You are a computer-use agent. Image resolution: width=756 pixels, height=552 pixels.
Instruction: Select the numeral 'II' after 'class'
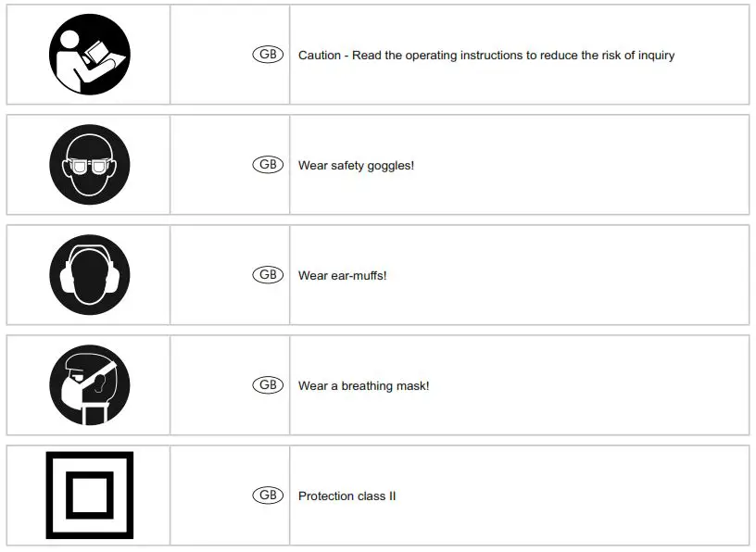pyautogui.click(x=392, y=496)
